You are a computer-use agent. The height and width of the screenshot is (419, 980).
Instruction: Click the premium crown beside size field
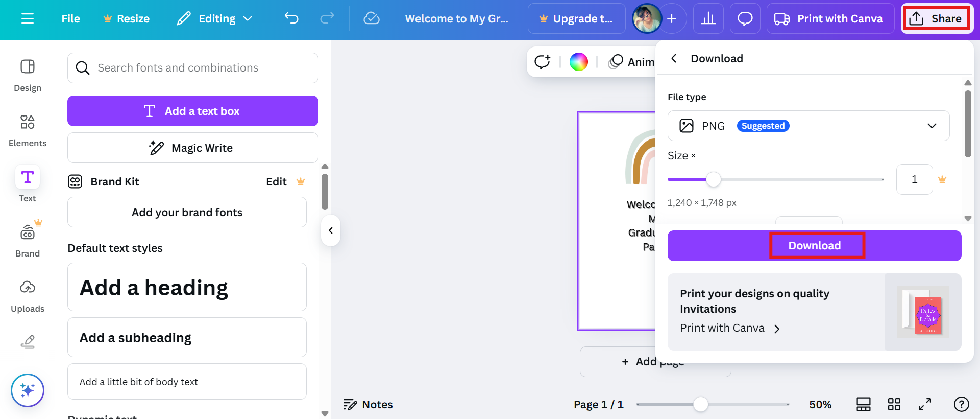tap(942, 179)
